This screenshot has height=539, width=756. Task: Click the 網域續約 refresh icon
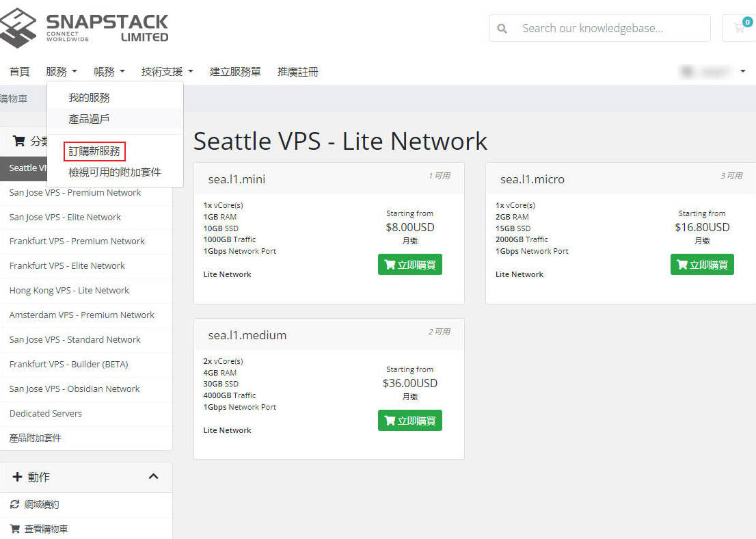[15, 504]
